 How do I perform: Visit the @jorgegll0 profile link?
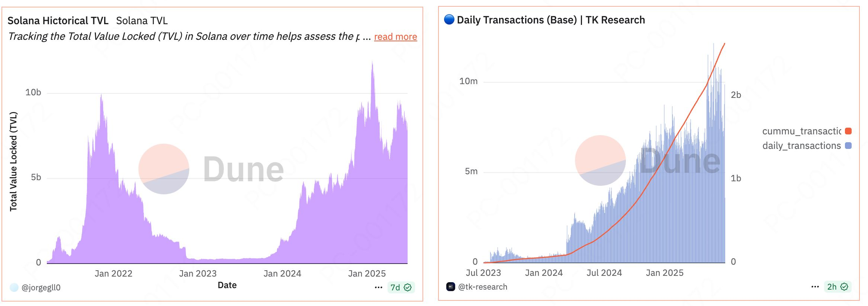41,287
